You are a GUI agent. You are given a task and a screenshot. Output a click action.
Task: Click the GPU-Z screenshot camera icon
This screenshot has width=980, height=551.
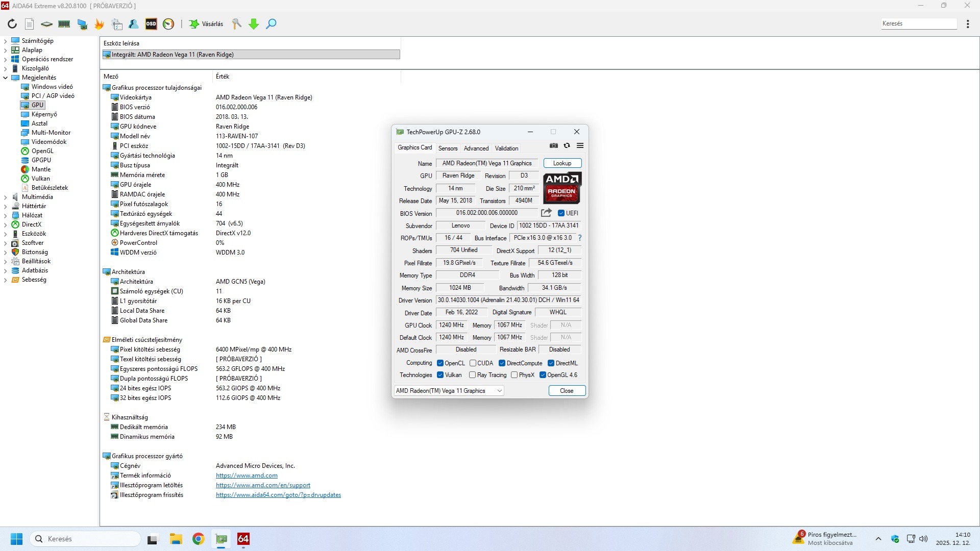(x=554, y=146)
